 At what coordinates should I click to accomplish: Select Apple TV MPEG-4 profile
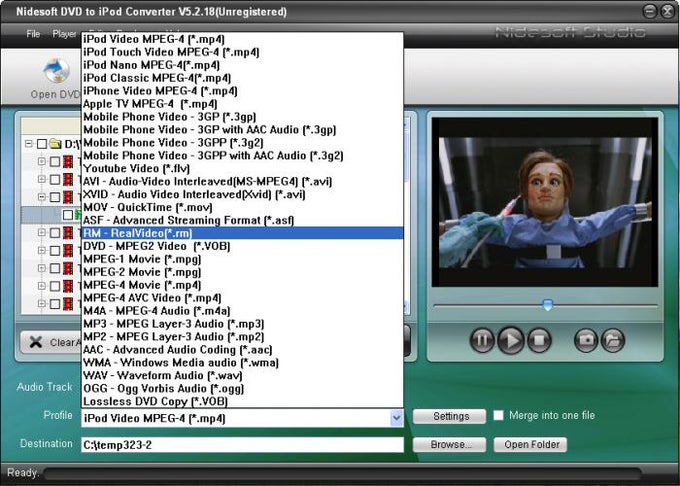242,104
